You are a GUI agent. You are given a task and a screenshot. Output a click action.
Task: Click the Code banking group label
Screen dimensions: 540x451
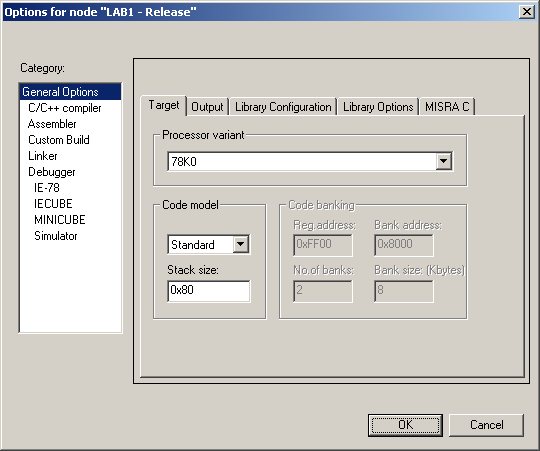pos(321,205)
